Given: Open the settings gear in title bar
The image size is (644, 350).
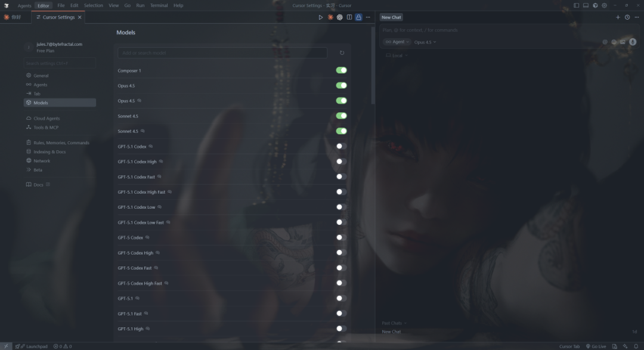Looking at the screenshot, I should point(604,5).
